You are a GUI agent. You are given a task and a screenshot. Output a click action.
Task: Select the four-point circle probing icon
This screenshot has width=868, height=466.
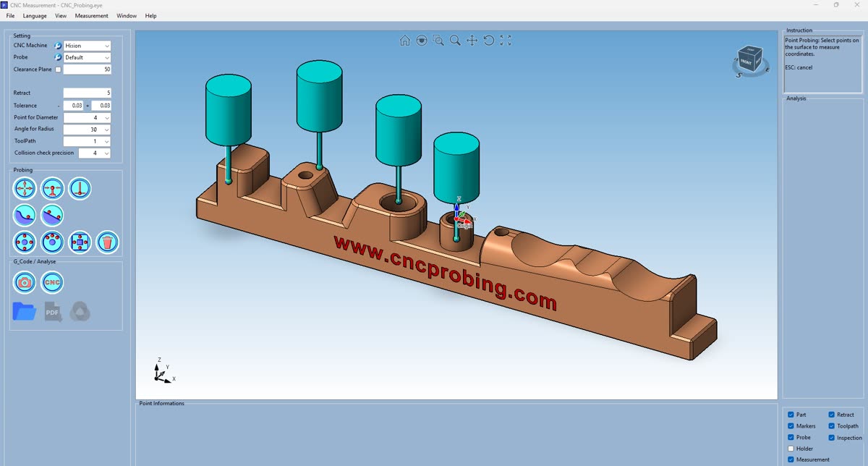pyautogui.click(x=25, y=242)
